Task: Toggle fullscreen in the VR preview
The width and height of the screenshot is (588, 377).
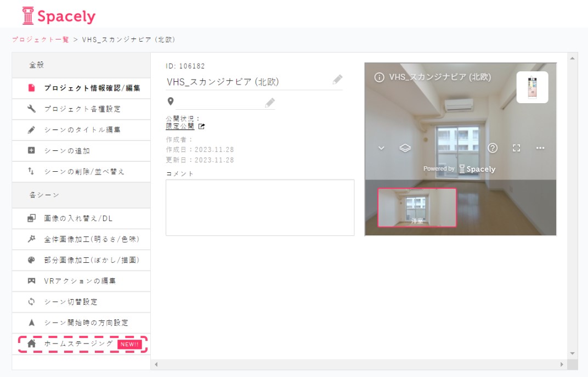Action: (516, 148)
